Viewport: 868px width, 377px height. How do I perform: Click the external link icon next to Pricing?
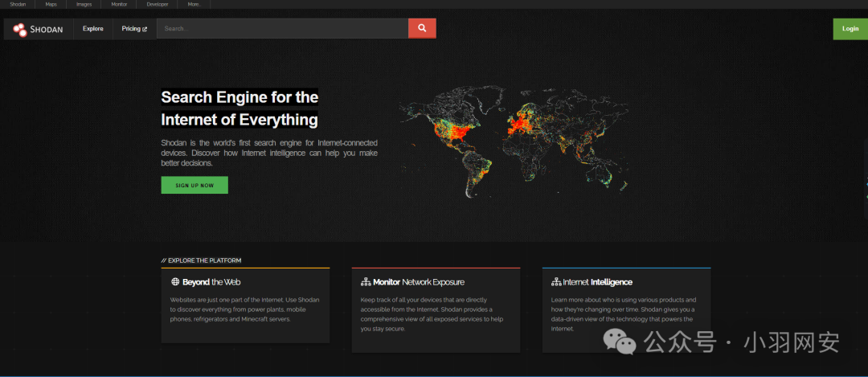pos(145,29)
